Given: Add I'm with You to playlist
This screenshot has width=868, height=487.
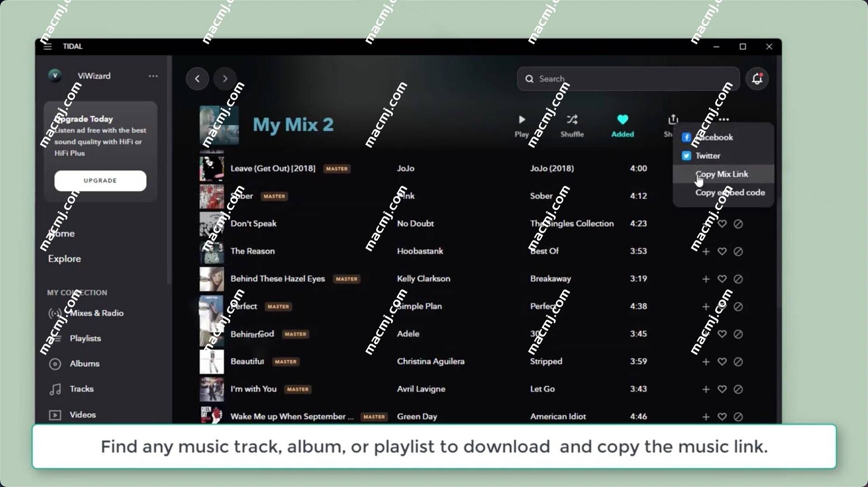Looking at the screenshot, I should (x=706, y=389).
